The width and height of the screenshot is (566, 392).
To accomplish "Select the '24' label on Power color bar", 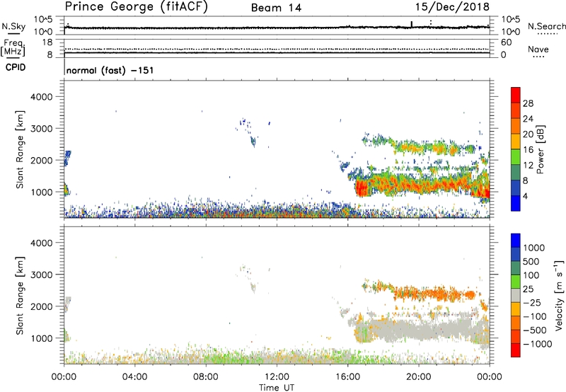I will [x=528, y=119].
